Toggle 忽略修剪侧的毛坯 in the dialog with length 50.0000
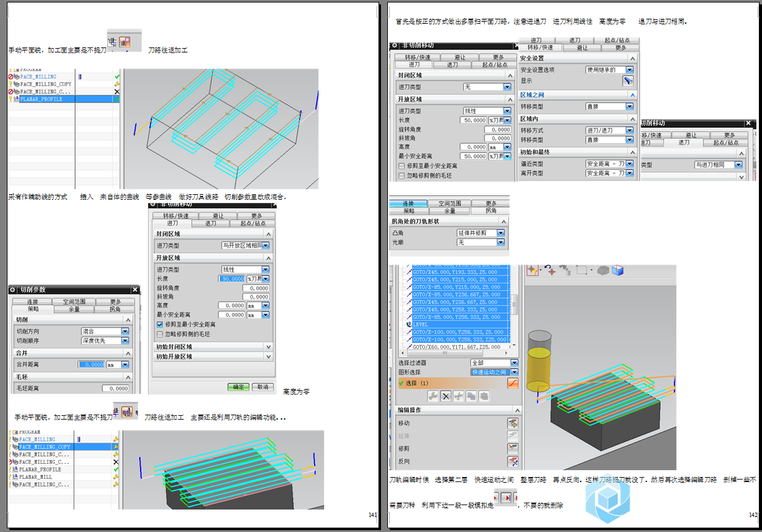 pyautogui.click(x=402, y=175)
